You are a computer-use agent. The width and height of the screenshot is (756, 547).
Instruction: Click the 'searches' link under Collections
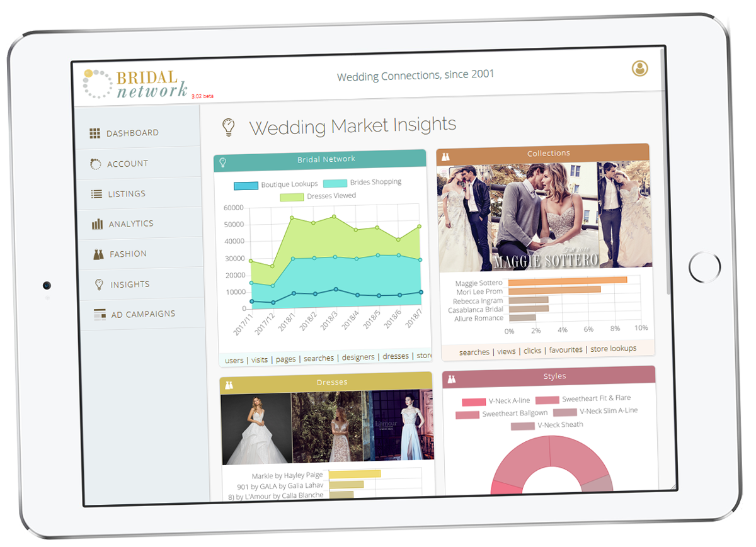click(474, 352)
